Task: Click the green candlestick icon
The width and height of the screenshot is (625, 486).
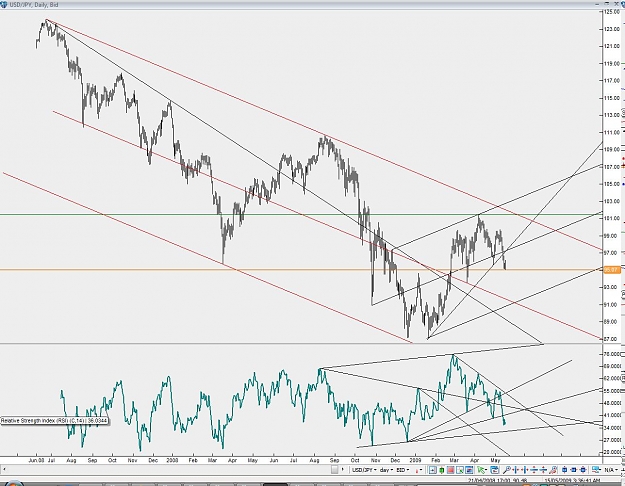Action: click(x=442, y=470)
